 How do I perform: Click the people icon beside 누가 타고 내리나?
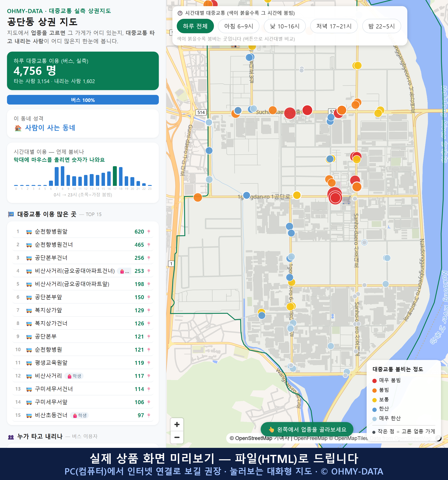click(x=11, y=436)
